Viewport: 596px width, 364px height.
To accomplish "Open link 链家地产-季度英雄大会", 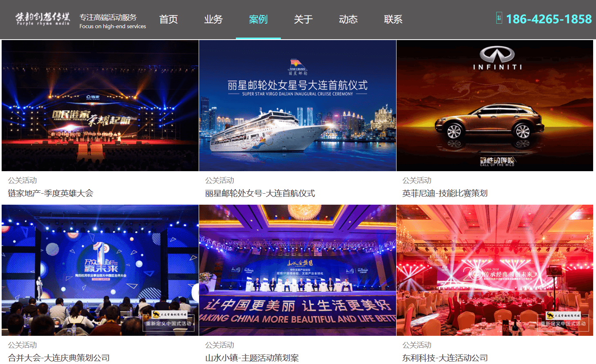I will (51, 193).
